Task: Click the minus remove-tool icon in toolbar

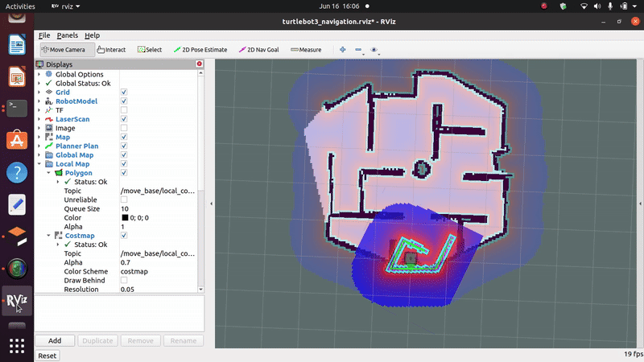Action: (x=358, y=50)
